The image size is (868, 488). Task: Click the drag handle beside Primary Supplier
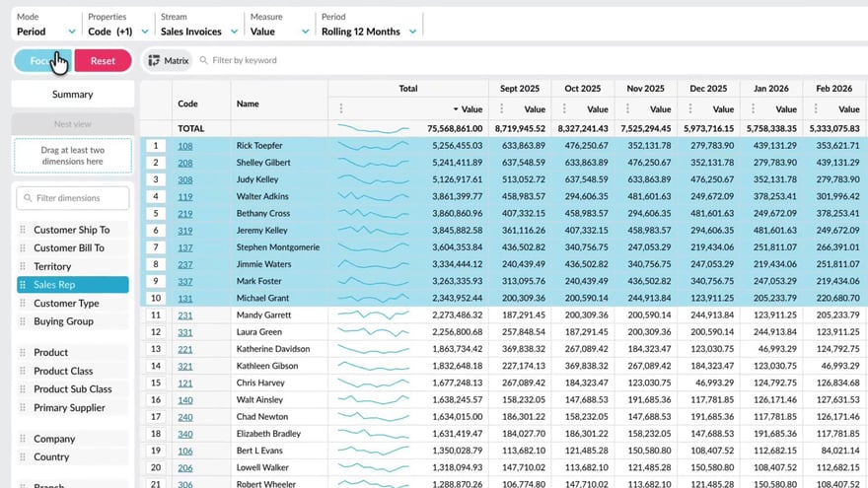coord(23,408)
